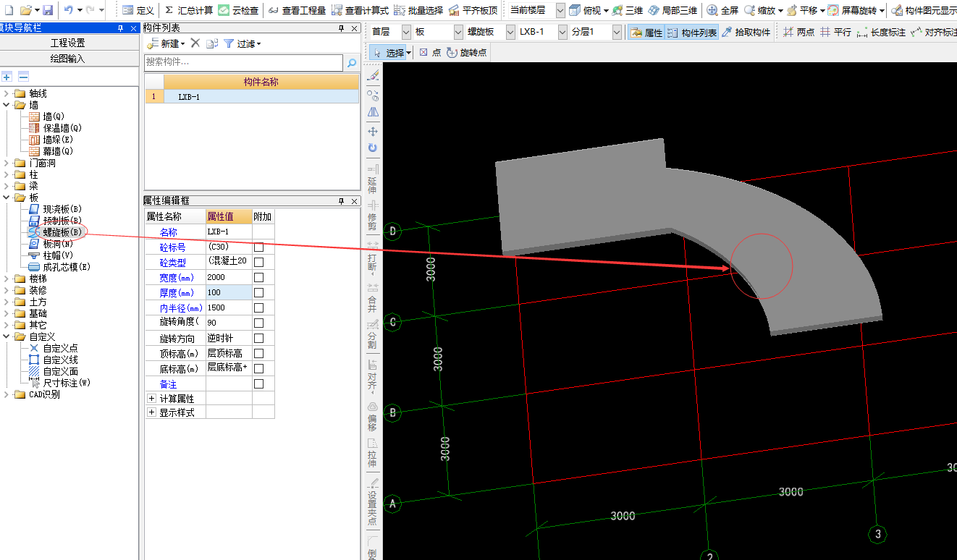Select 自定义线 tree item
This screenshot has height=560, width=957.
click(60, 360)
